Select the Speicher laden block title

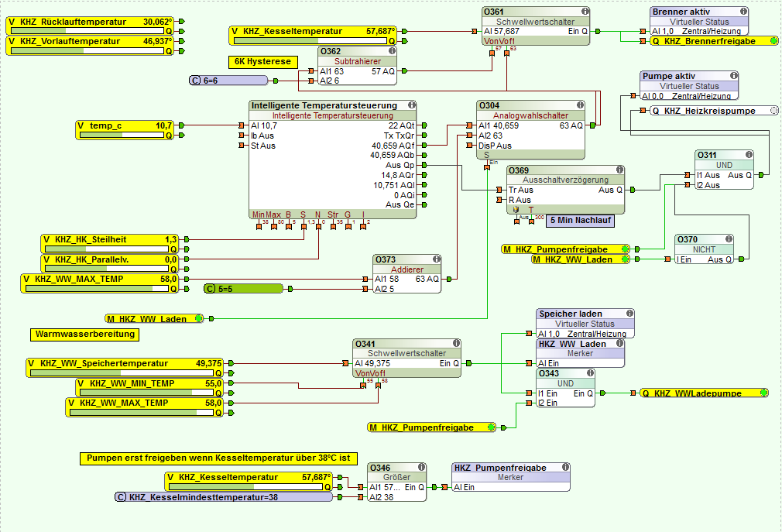coord(571,314)
